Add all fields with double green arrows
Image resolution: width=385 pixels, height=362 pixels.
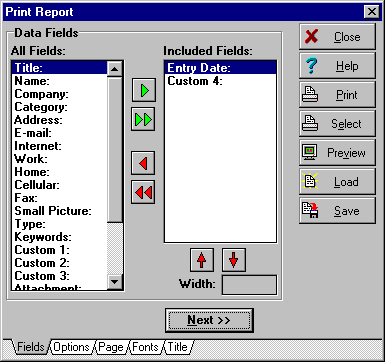point(143,119)
